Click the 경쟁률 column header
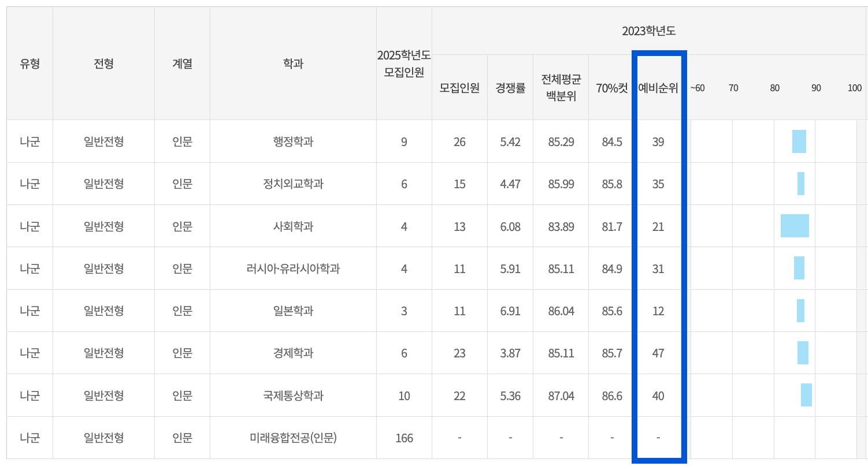This screenshot has height=470, width=868. click(510, 88)
